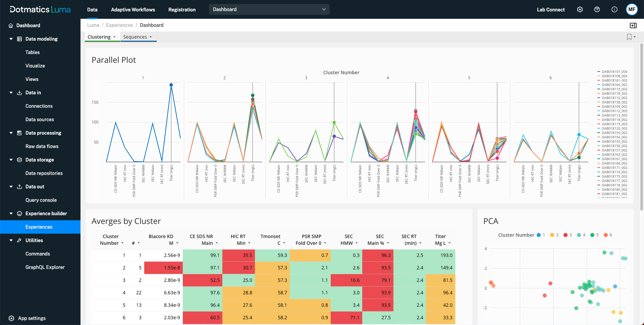Screen dimensions: 644x325
Task: Click the bookmark icon dropdown
Action: pyautogui.click(x=631, y=37)
